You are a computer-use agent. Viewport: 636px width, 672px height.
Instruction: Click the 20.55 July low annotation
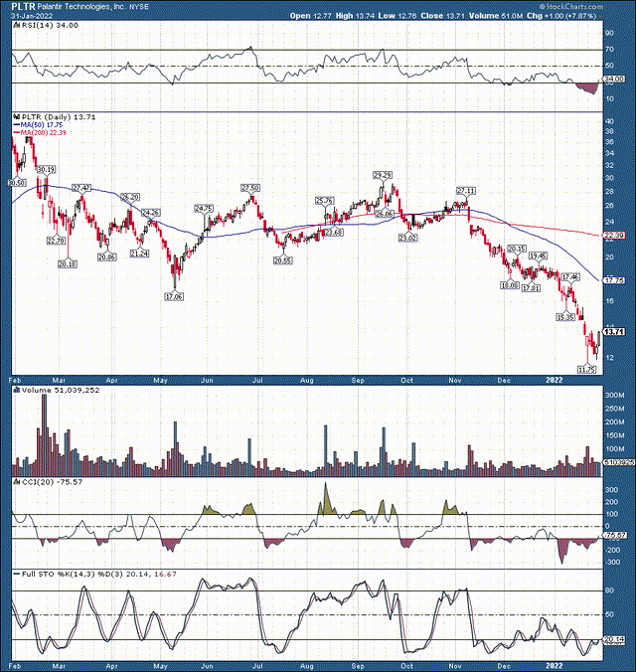282,260
